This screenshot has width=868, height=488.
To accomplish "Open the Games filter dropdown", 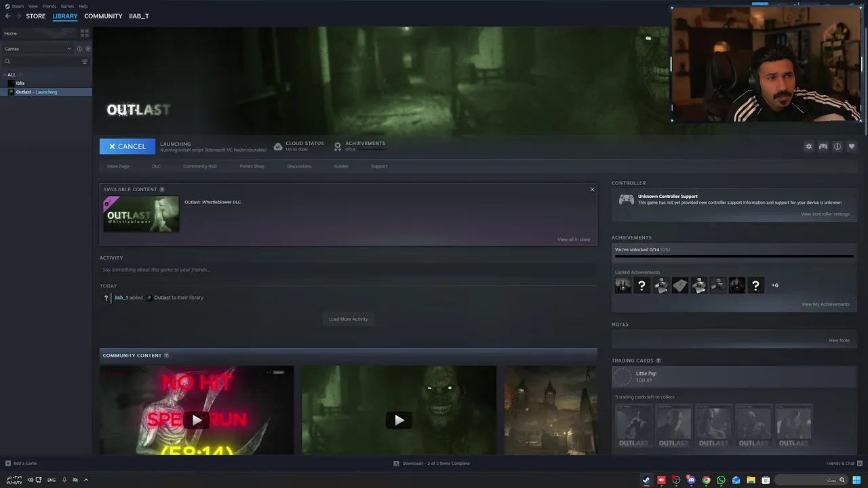I will click(38, 49).
